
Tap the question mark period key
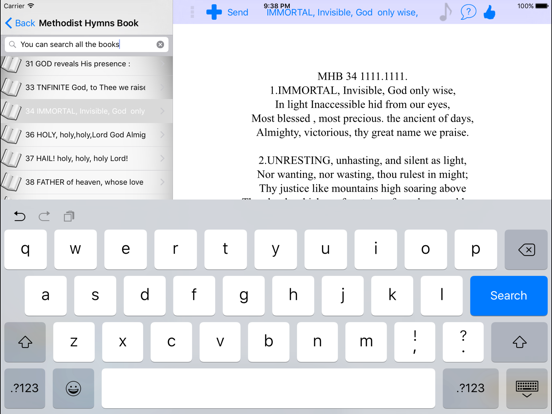(x=463, y=342)
